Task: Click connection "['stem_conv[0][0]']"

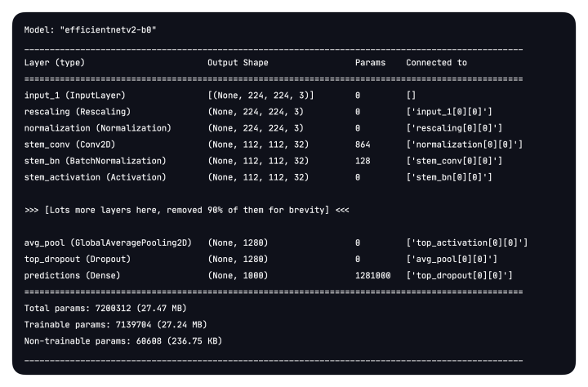Action: pyautogui.click(x=454, y=161)
